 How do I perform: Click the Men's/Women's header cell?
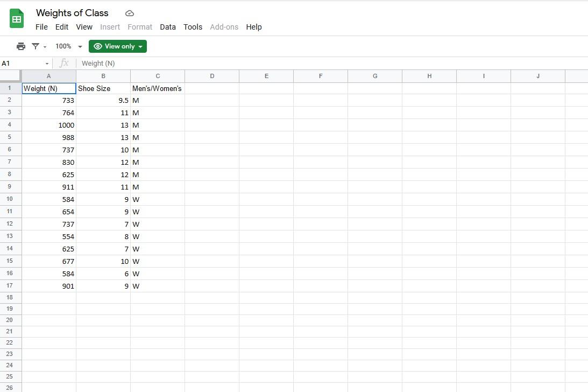[157, 88]
